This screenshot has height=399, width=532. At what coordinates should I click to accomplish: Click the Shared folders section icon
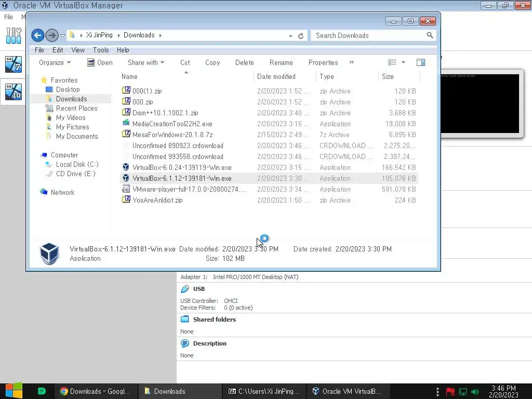[x=184, y=320]
